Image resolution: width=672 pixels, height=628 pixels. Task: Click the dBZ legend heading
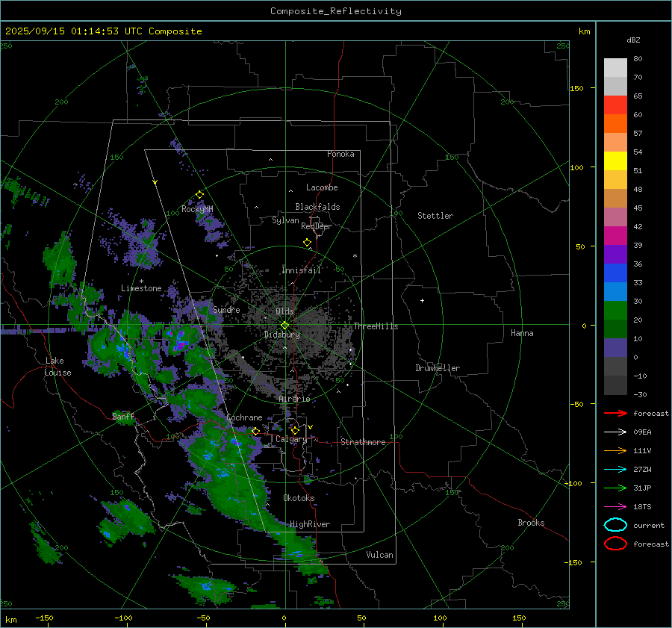pos(633,40)
